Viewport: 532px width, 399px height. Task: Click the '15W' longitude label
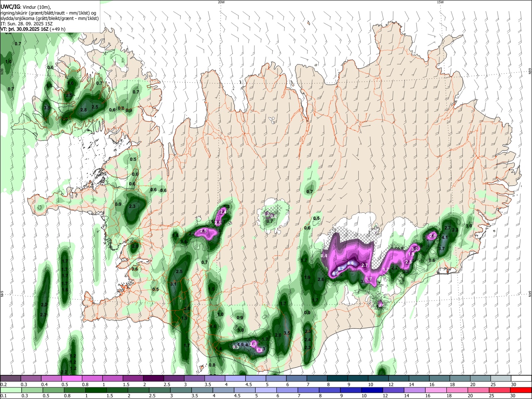tap(440, 2)
